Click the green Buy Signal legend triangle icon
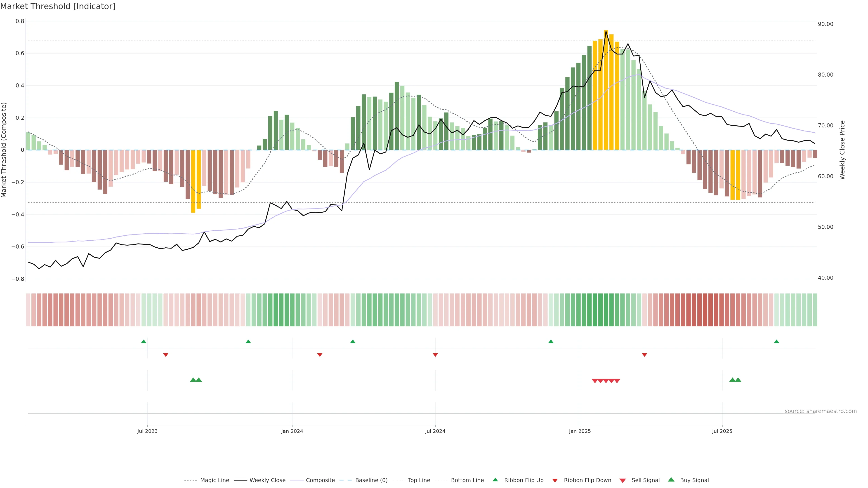This screenshot has width=868, height=488. tap(671, 480)
